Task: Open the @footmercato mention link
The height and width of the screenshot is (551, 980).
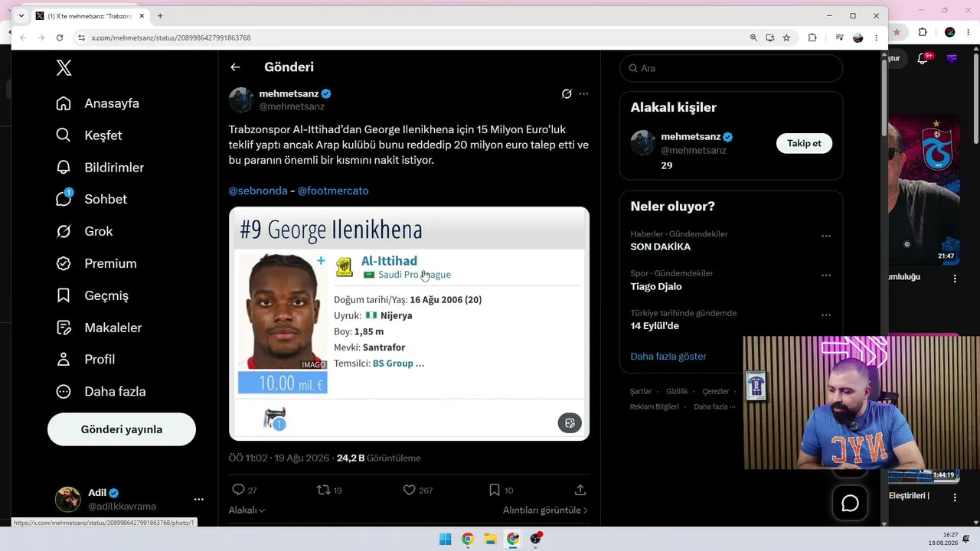Action: [333, 191]
